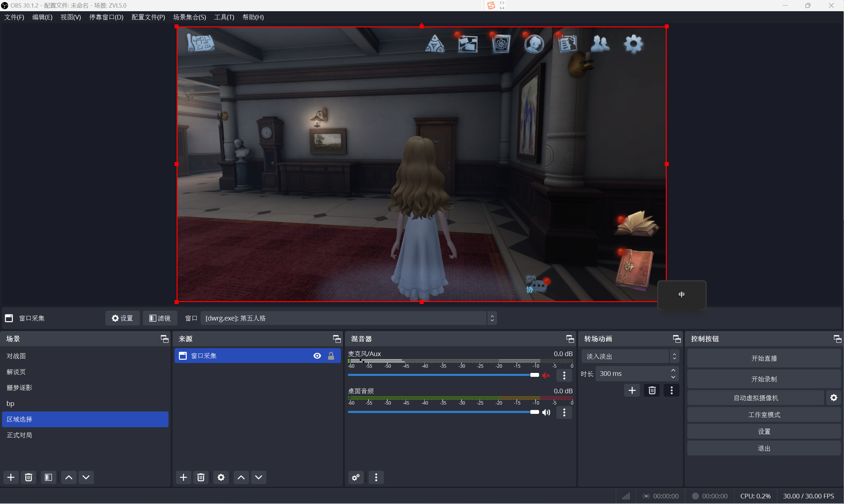The width and height of the screenshot is (844, 504).
Task: Undock the 场景 panel
Action: 164,339
